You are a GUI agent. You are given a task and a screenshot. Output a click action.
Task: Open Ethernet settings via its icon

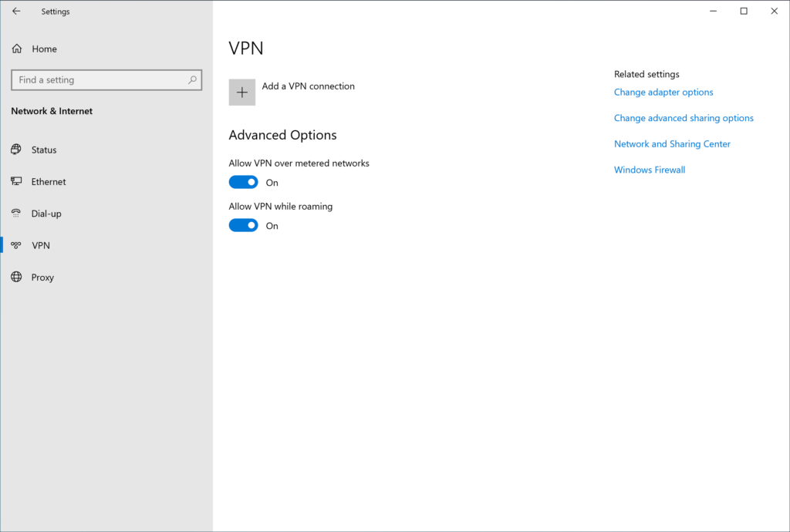pyautogui.click(x=16, y=181)
